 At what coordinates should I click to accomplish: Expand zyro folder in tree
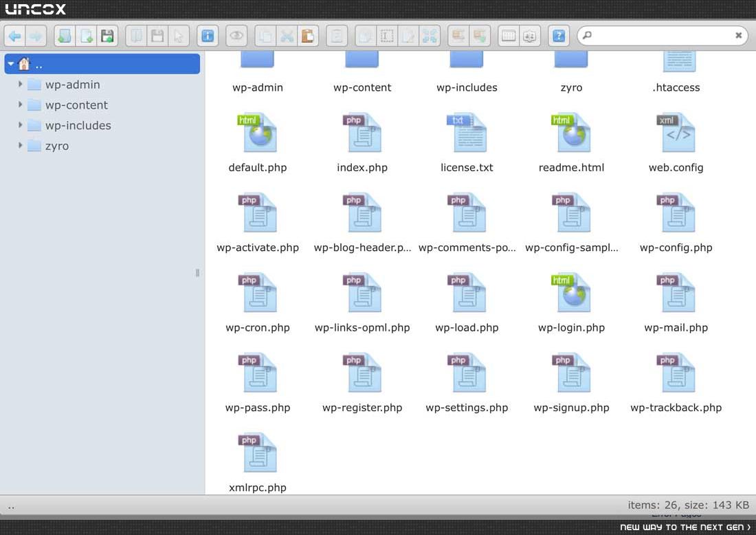point(20,145)
